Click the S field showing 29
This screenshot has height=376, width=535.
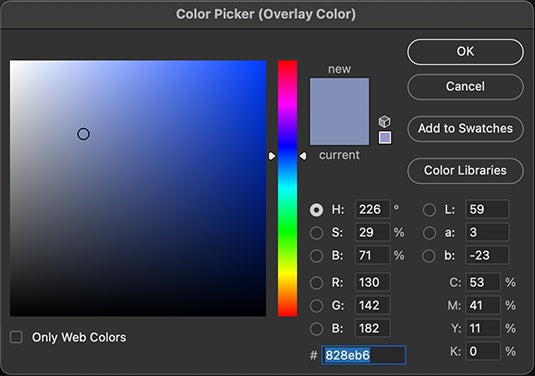[x=373, y=232]
